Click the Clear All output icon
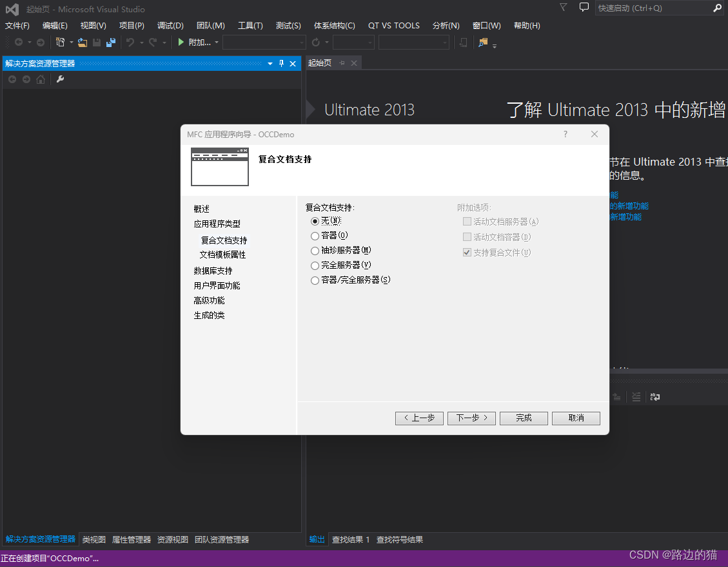This screenshot has height=567, width=728. 636,397
